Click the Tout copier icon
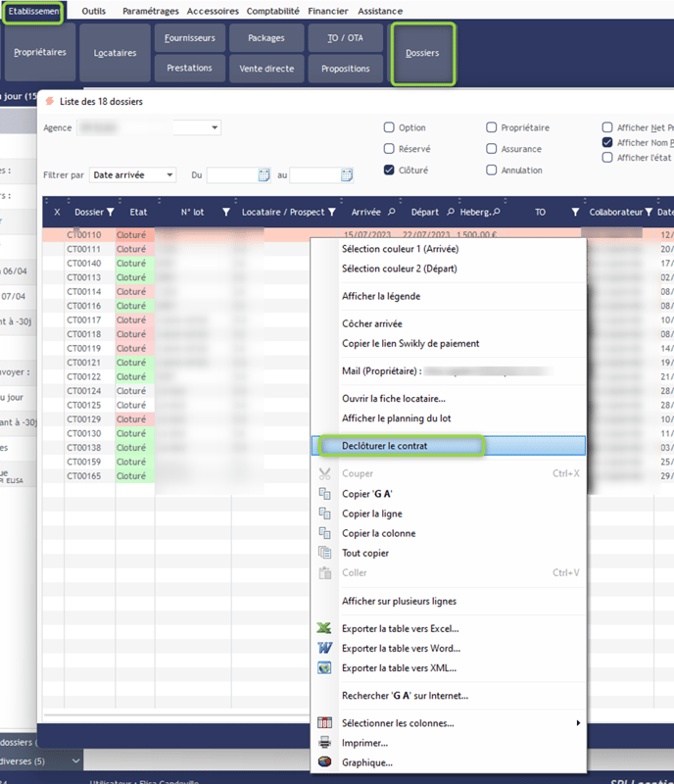Screen dimensions: 674x784 pyautogui.click(x=324, y=553)
